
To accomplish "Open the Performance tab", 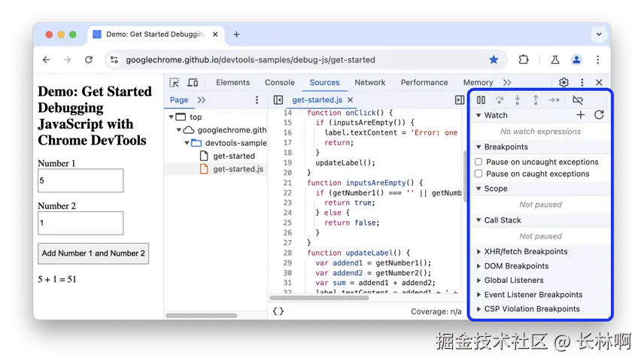I will coord(424,83).
